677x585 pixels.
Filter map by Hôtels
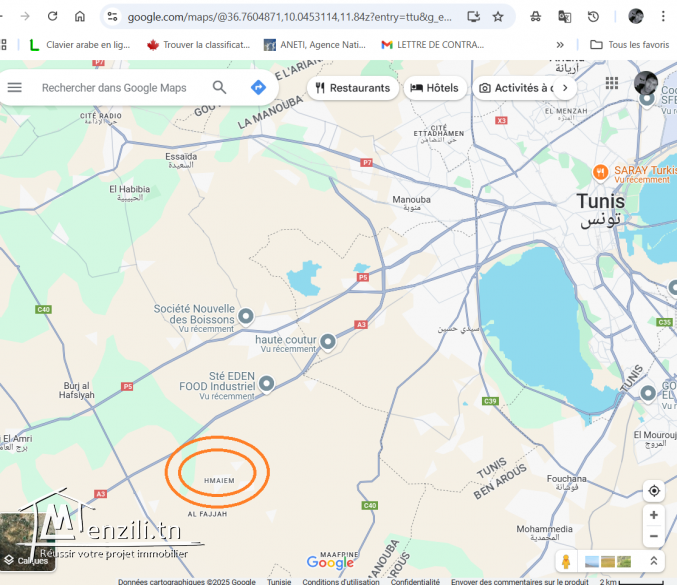click(x=435, y=88)
